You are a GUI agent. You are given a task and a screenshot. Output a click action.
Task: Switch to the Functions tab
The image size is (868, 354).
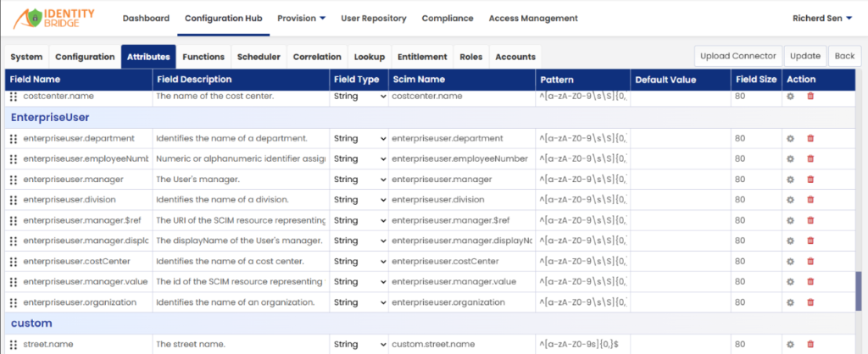coord(203,57)
